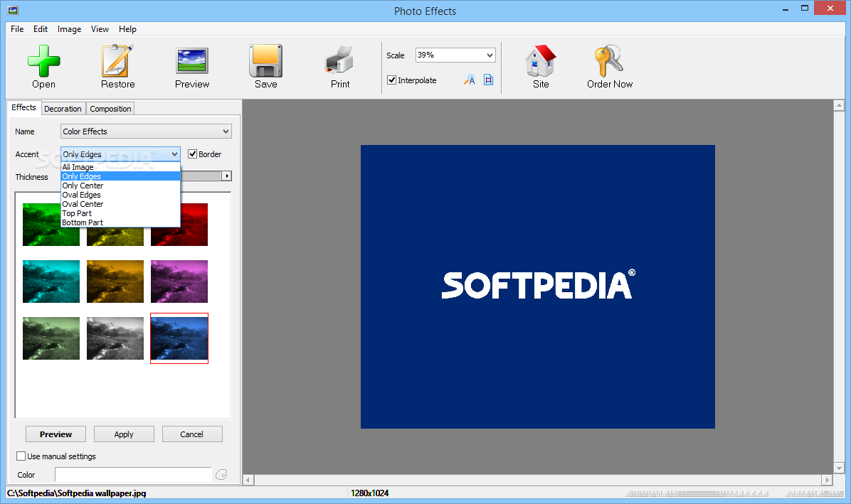Click the Restore notepad icon

[x=117, y=60]
